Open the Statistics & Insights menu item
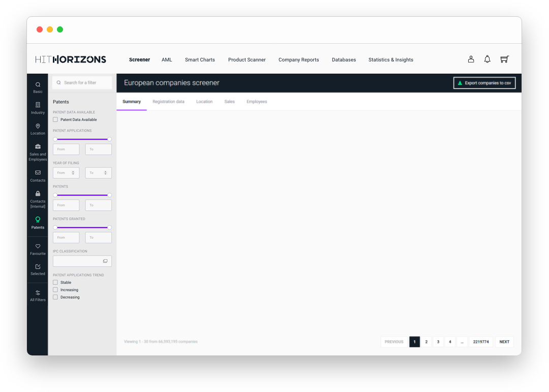The image size is (549, 392). [x=391, y=60]
